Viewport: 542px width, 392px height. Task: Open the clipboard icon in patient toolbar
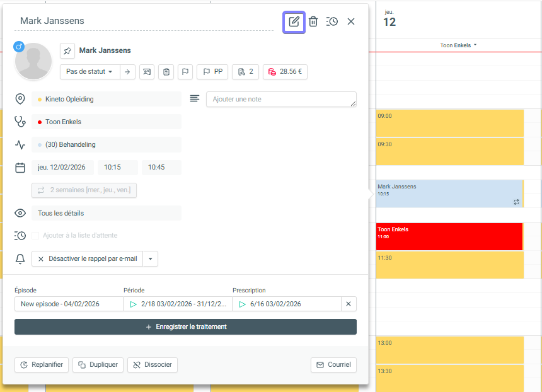coord(166,72)
